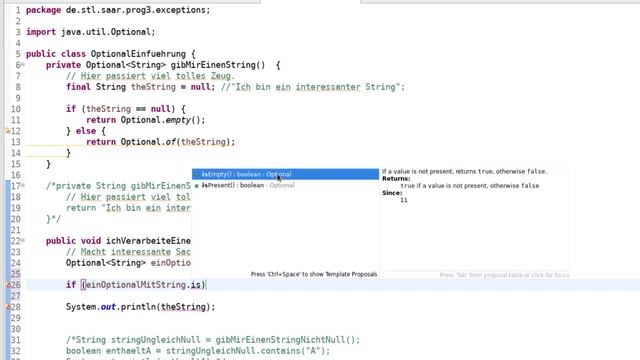This screenshot has width=640, height=360.
Task: Place cursor on 'package' keyword in line 1
Action: pos(43,10)
